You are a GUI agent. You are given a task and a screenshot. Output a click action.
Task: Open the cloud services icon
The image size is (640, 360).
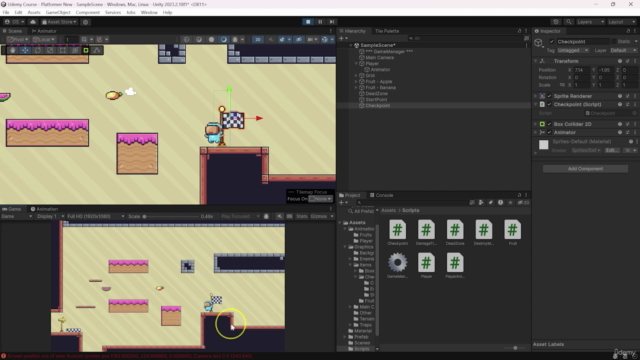click(x=33, y=22)
